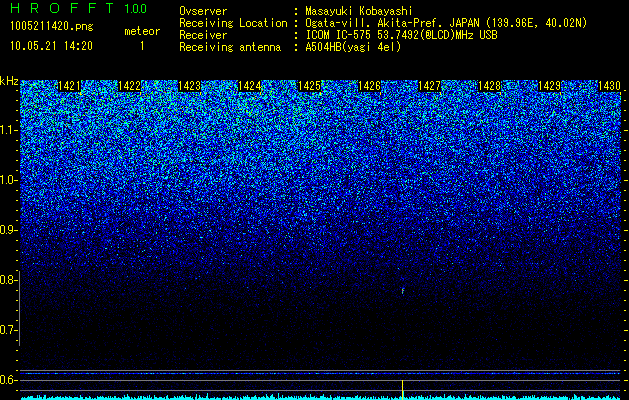Click the 0.7 kHz axis label
629x400 pixels.
pyautogui.click(x=7, y=330)
